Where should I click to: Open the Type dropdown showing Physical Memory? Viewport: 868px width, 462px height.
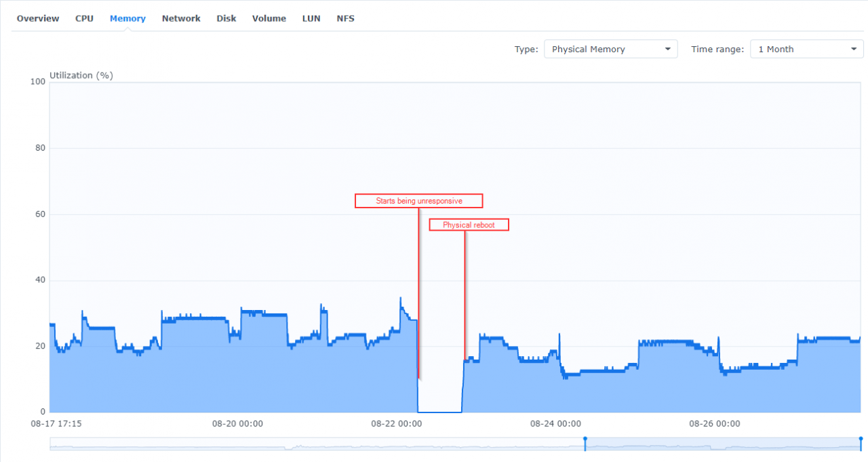(x=610, y=49)
